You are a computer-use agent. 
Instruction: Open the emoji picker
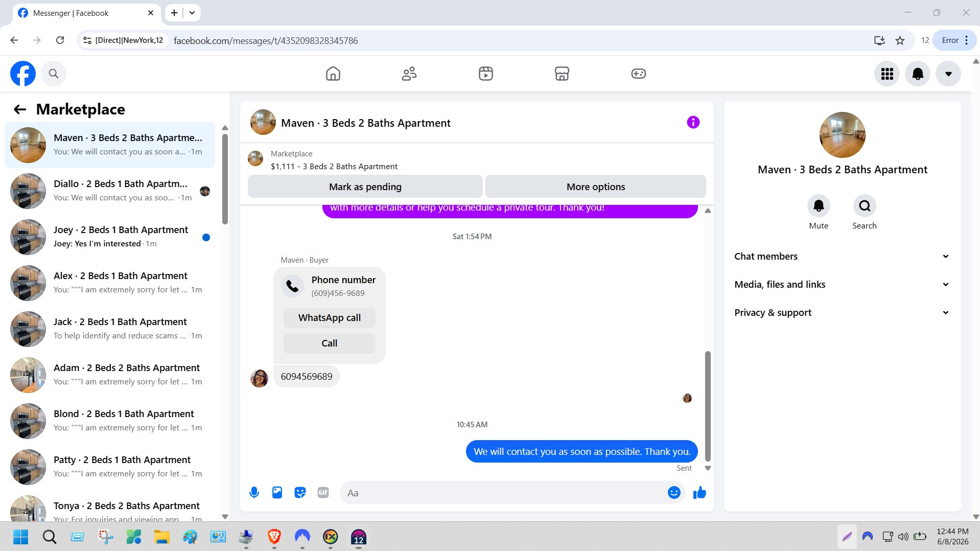pos(674,493)
